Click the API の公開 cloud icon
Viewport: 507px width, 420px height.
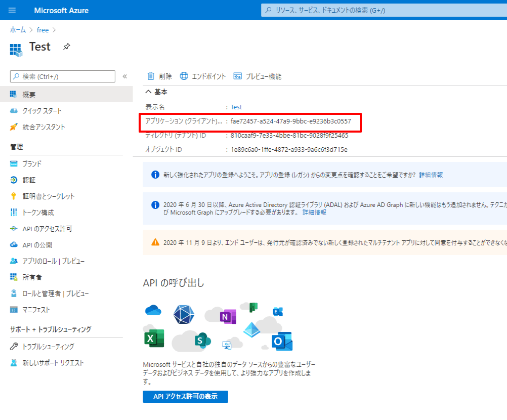(x=14, y=245)
